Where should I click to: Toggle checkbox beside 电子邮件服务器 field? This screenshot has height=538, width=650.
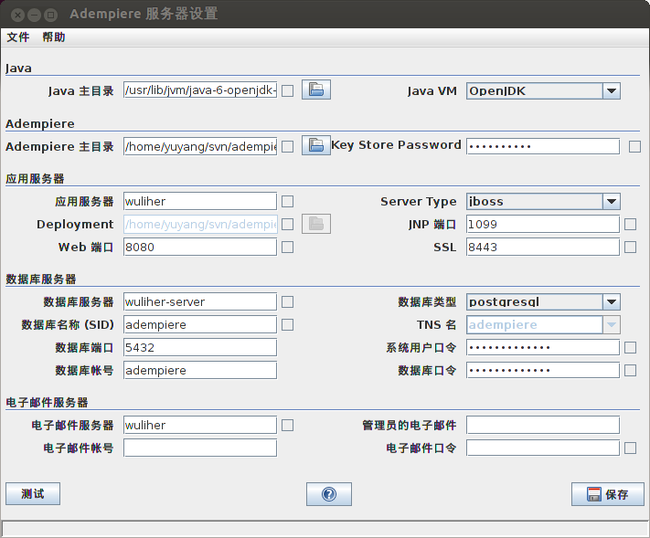point(288,425)
